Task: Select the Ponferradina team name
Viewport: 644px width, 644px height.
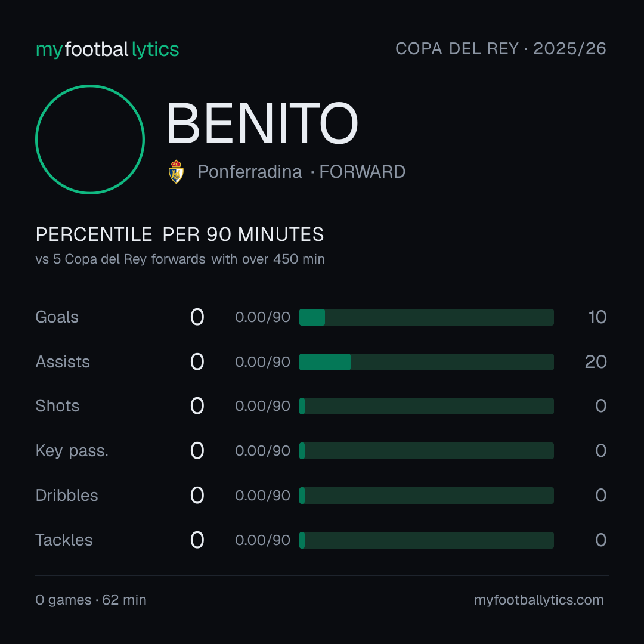Action: coord(250,172)
